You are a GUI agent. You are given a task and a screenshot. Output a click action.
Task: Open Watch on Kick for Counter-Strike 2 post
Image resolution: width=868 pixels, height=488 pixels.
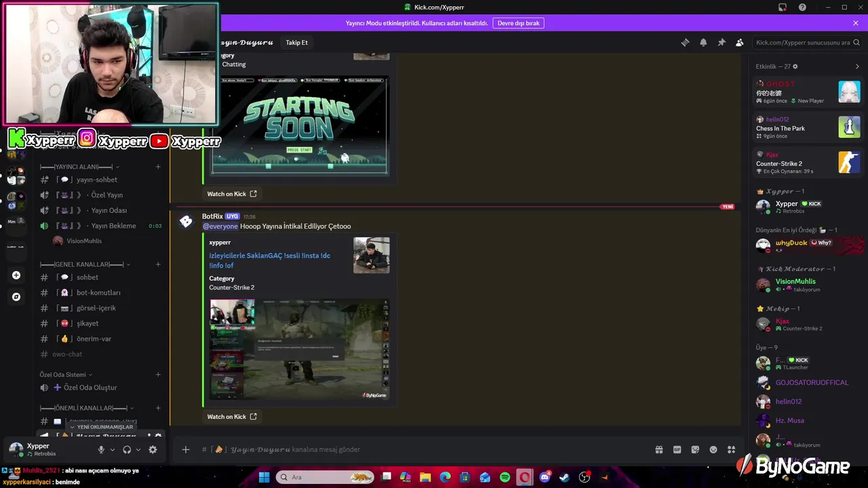232,417
